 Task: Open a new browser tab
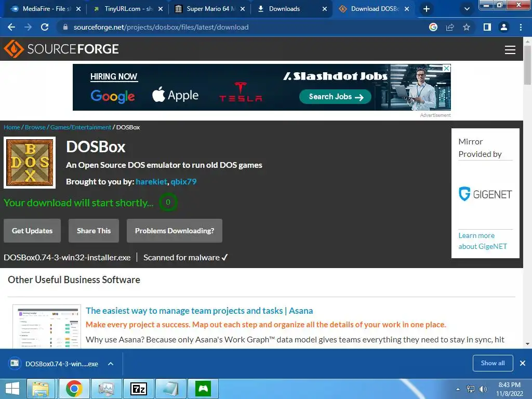point(427,9)
